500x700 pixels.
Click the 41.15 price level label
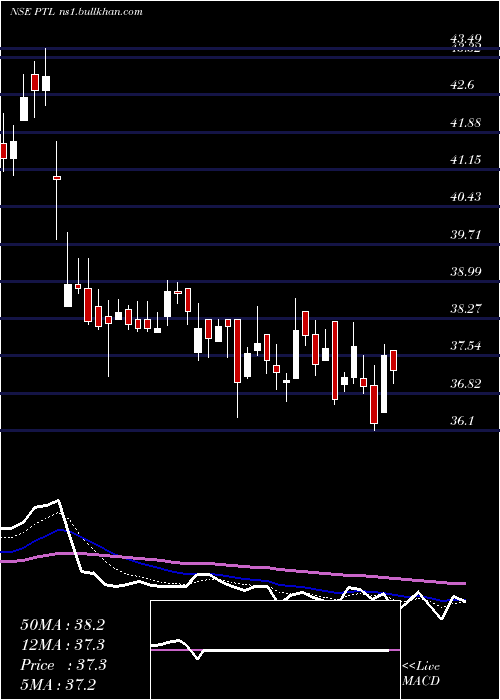[x=466, y=159]
